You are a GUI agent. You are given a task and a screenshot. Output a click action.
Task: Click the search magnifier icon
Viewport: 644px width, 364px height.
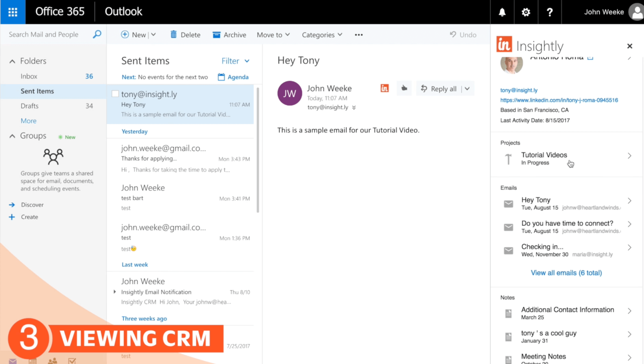[97, 34]
